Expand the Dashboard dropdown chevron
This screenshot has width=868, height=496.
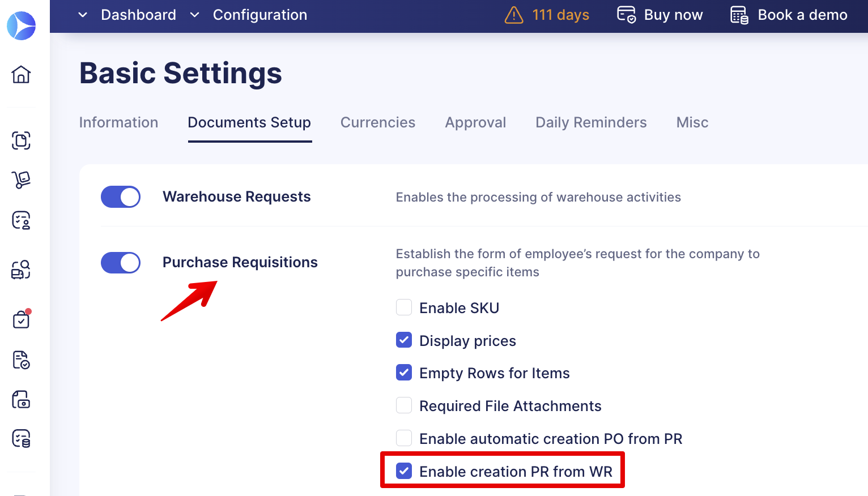83,15
